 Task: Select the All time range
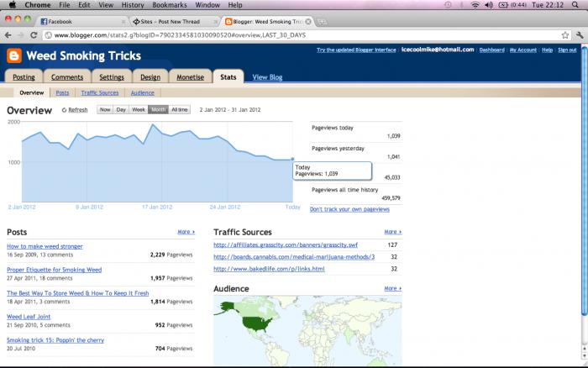tap(180, 109)
